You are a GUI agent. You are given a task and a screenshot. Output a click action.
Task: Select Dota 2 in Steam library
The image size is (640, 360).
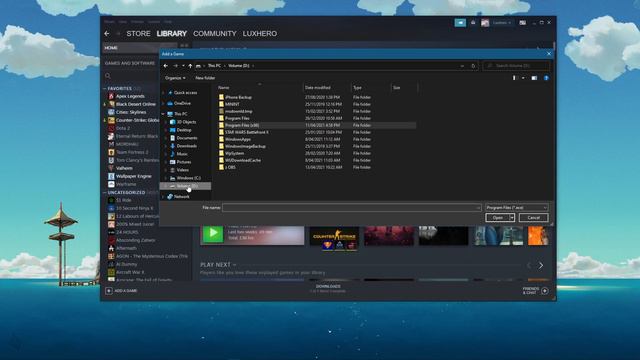tap(122, 128)
